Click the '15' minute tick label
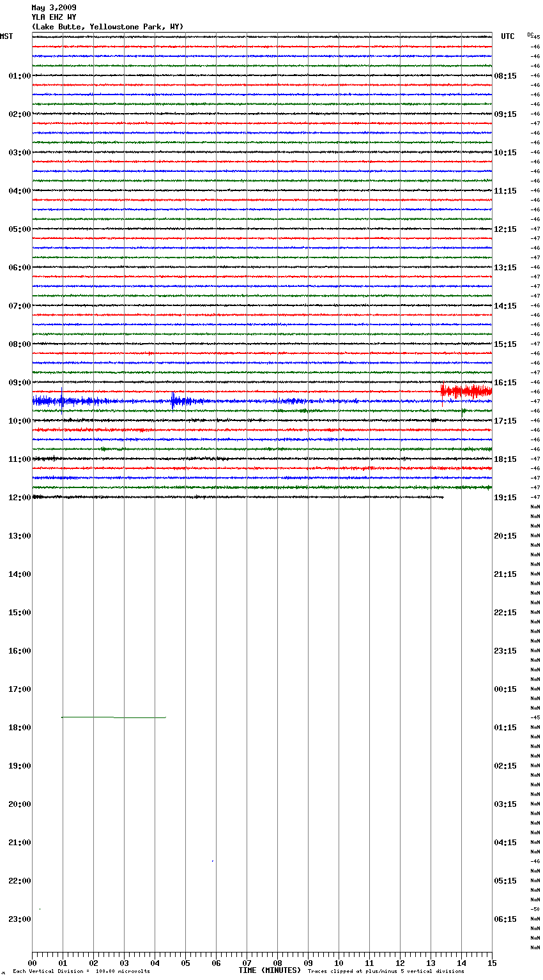 [x=492, y=963]
